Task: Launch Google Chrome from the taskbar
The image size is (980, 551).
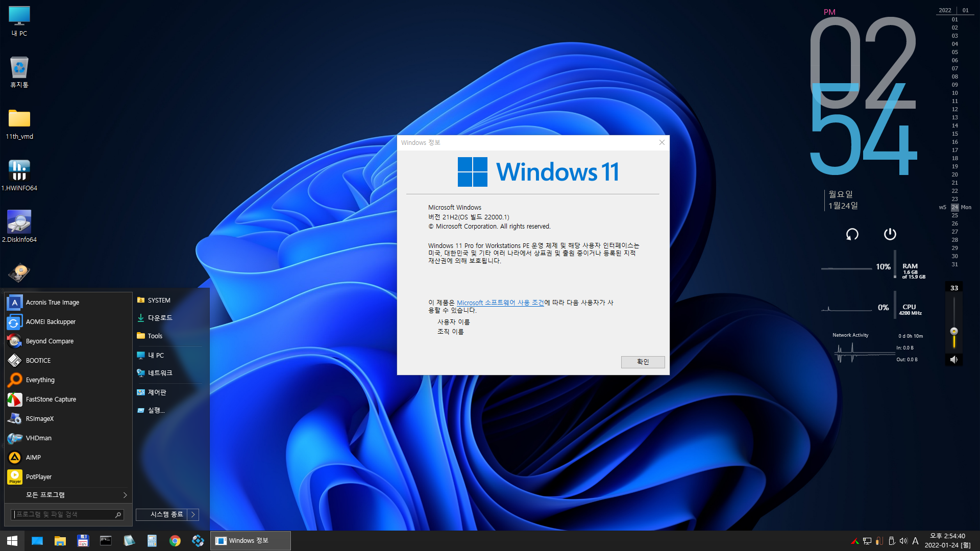Action: point(175,541)
